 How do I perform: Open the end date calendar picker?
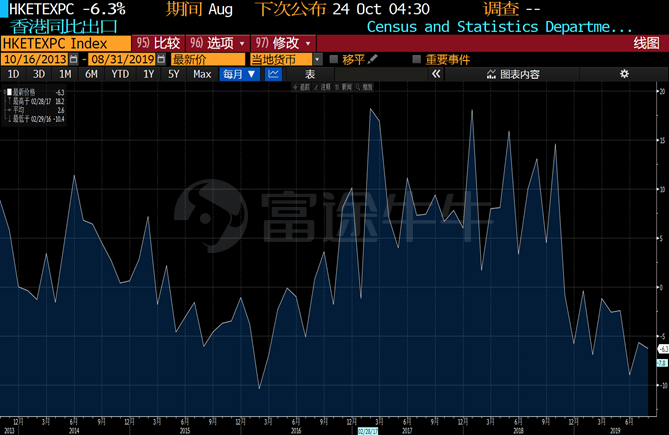(x=161, y=59)
